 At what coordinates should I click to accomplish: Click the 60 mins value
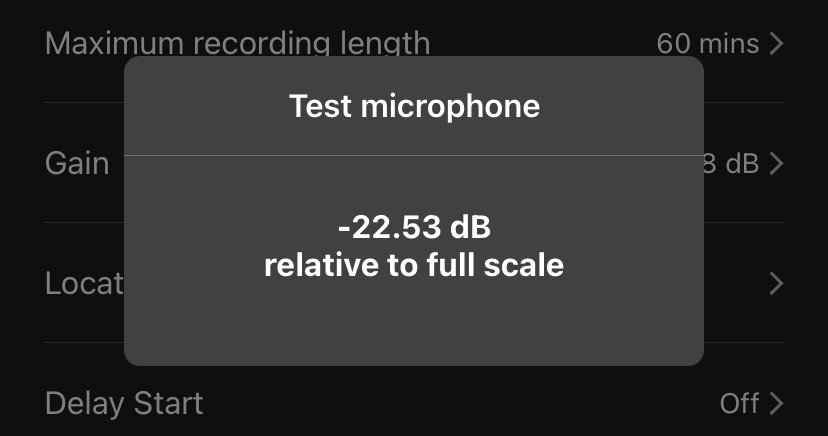(706, 44)
